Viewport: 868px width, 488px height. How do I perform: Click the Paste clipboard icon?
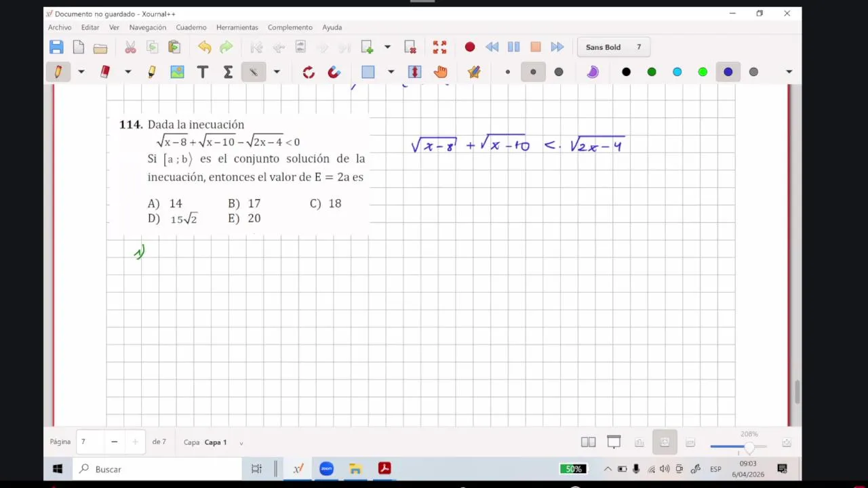click(x=174, y=47)
